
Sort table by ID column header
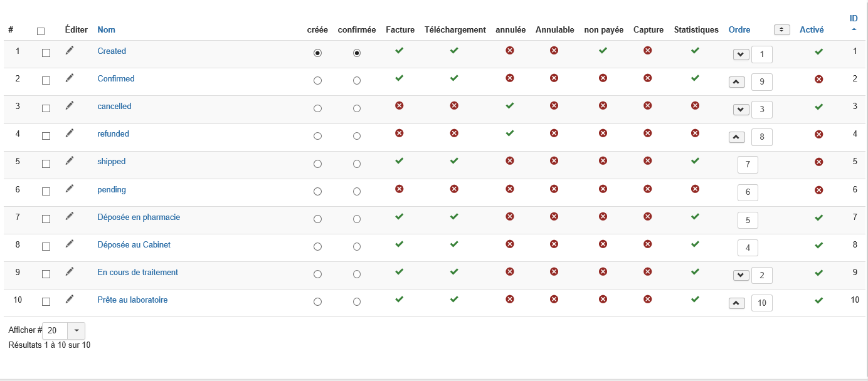tap(854, 19)
